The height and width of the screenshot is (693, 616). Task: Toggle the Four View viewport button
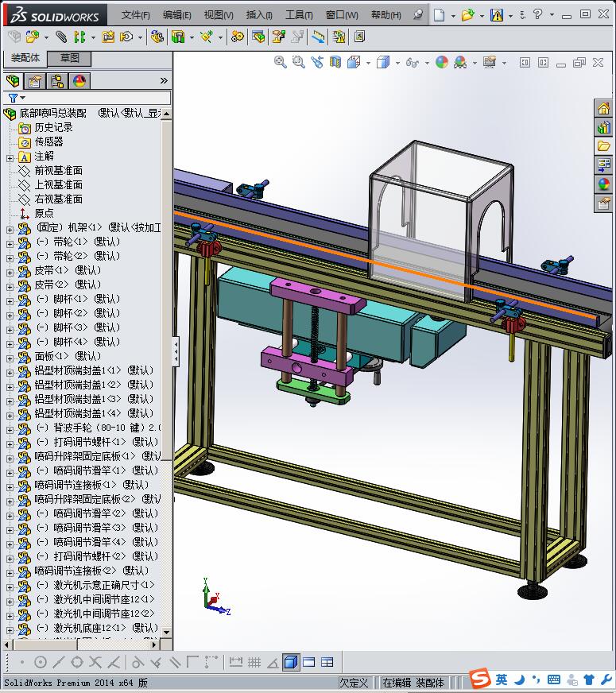[327, 662]
